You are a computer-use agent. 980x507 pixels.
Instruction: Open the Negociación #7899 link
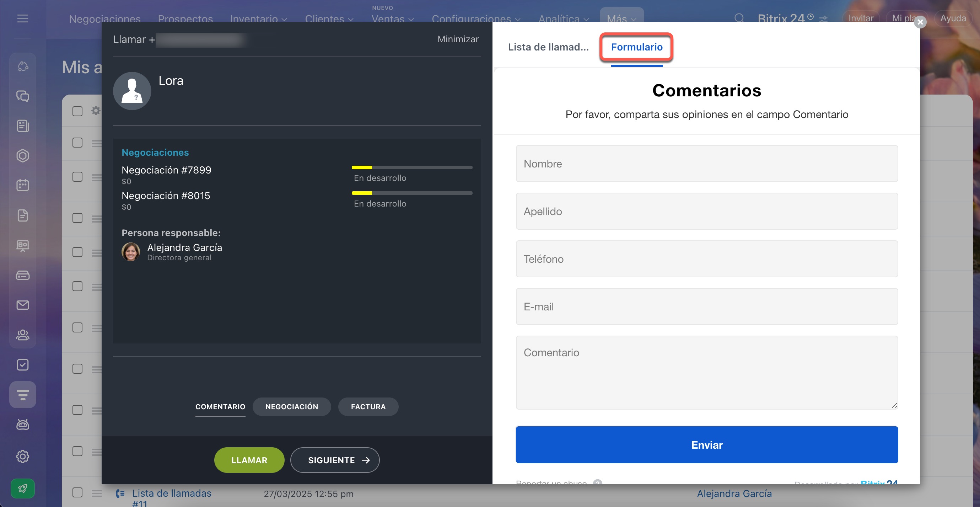(166, 170)
